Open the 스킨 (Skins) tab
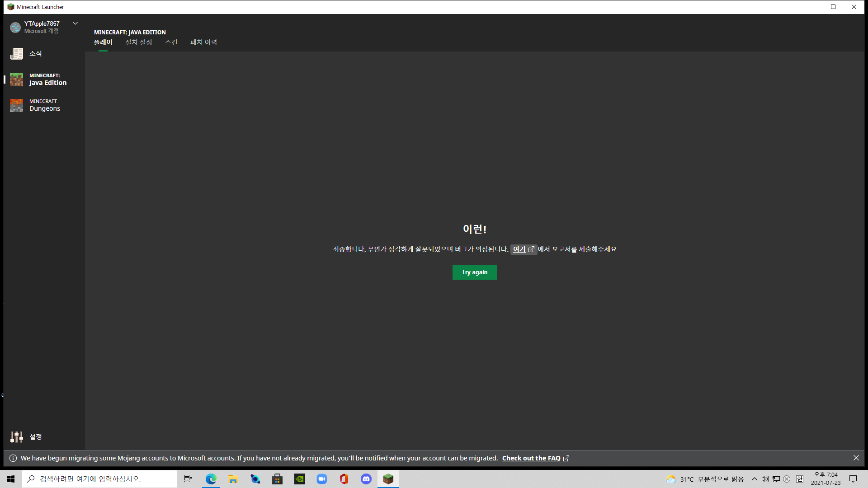868x488 pixels. click(x=171, y=42)
